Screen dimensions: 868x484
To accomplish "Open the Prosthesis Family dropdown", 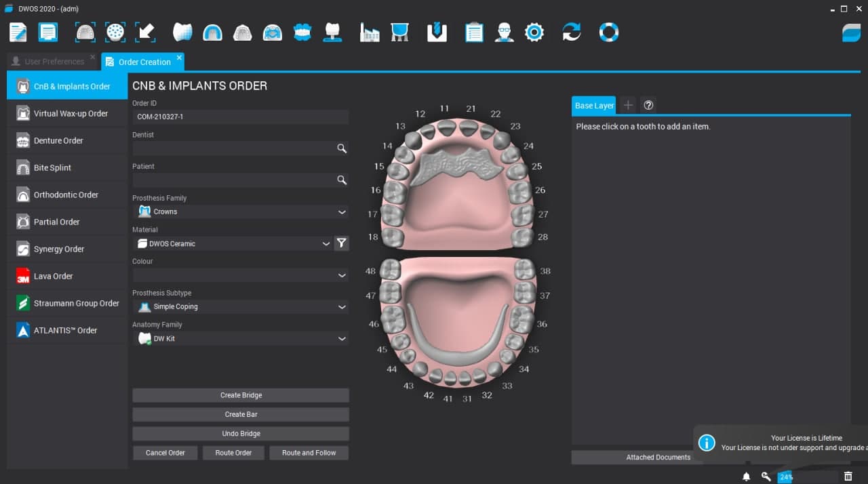I will pos(341,211).
